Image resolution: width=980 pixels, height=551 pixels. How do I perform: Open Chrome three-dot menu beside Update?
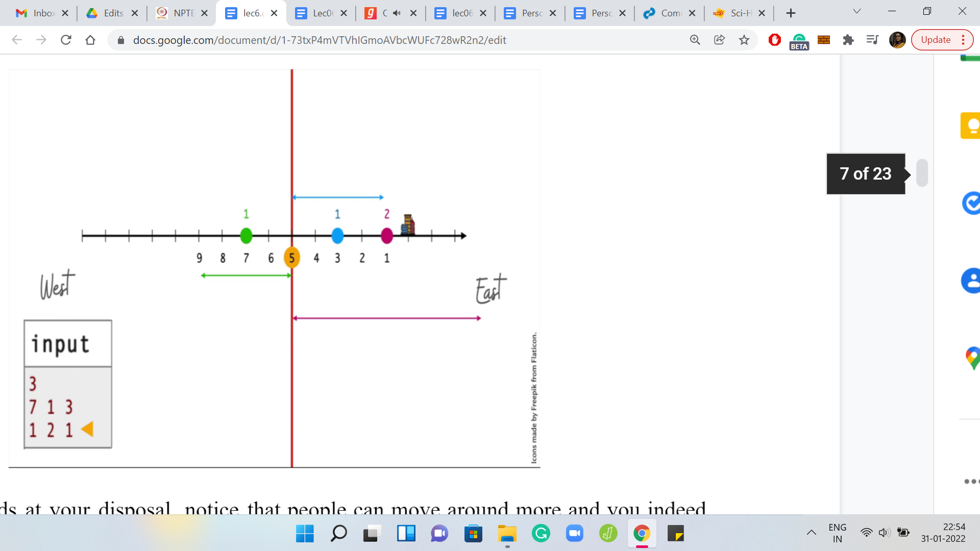point(963,40)
